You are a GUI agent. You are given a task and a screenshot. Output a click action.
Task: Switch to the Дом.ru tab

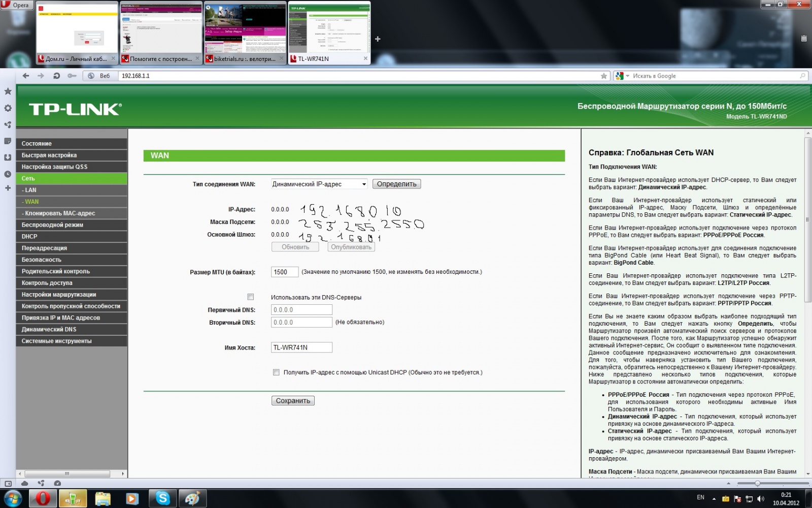(77, 59)
